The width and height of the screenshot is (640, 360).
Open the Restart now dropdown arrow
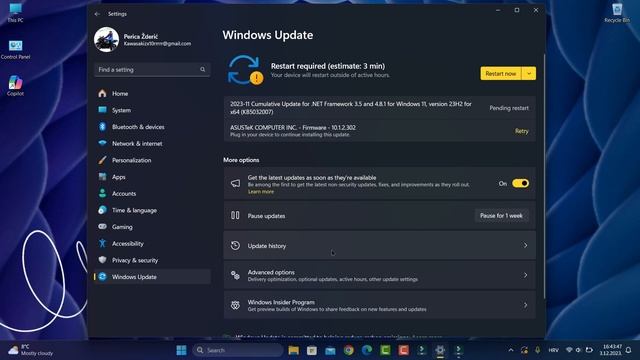[529, 73]
